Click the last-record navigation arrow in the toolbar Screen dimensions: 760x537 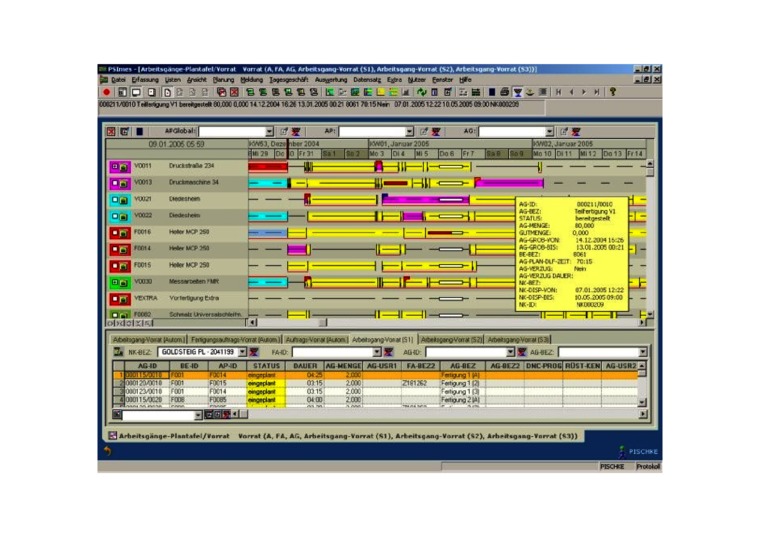pyautogui.click(x=597, y=91)
